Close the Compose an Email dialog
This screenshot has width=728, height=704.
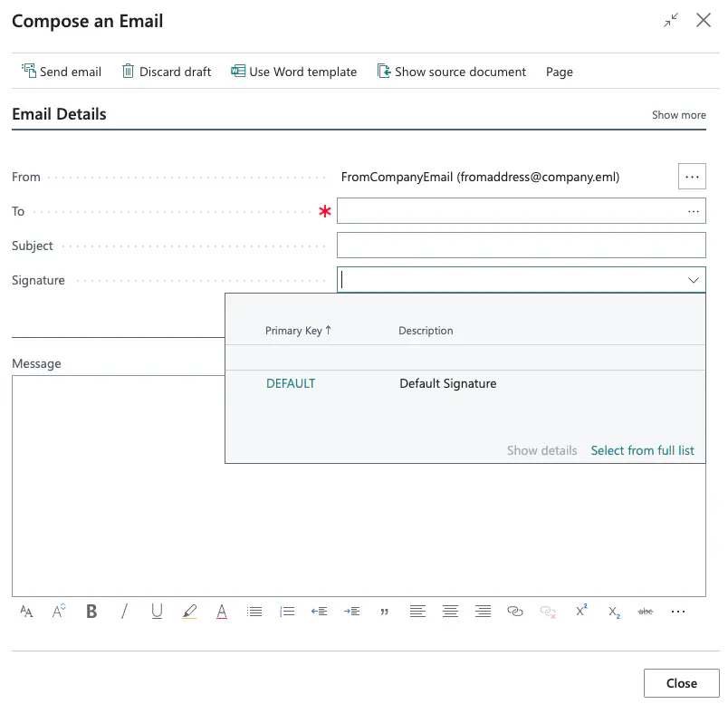click(704, 20)
